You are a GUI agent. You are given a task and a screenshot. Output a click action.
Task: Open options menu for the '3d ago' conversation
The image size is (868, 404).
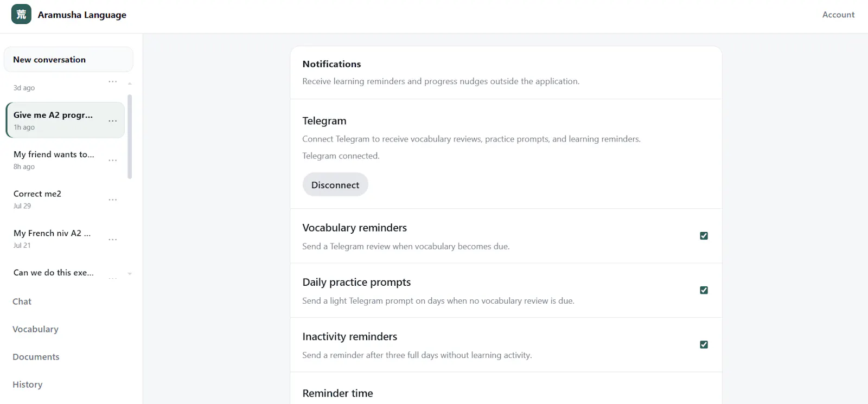113,81
